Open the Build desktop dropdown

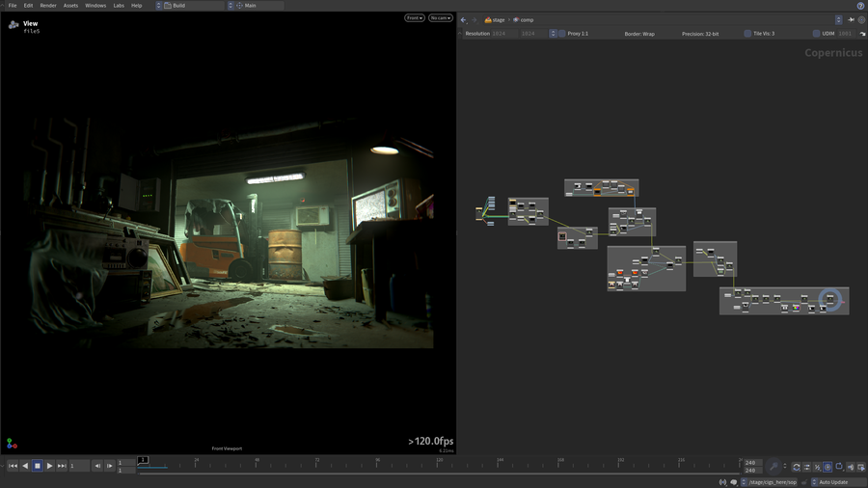tap(190, 6)
